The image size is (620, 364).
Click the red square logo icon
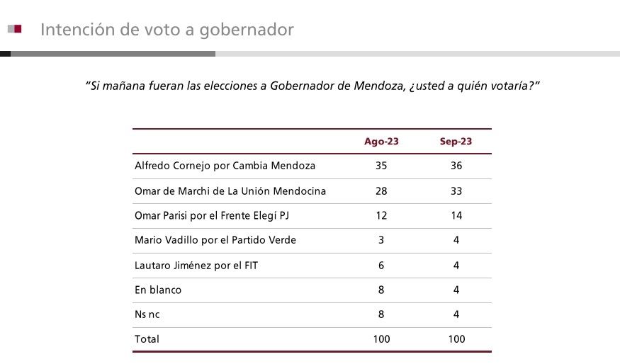(16, 29)
